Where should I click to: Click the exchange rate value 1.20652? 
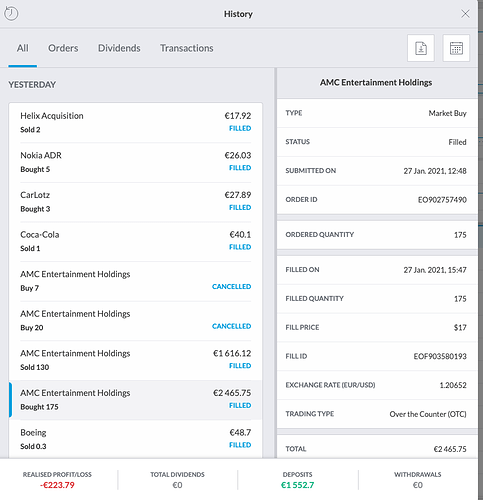point(453,385)
